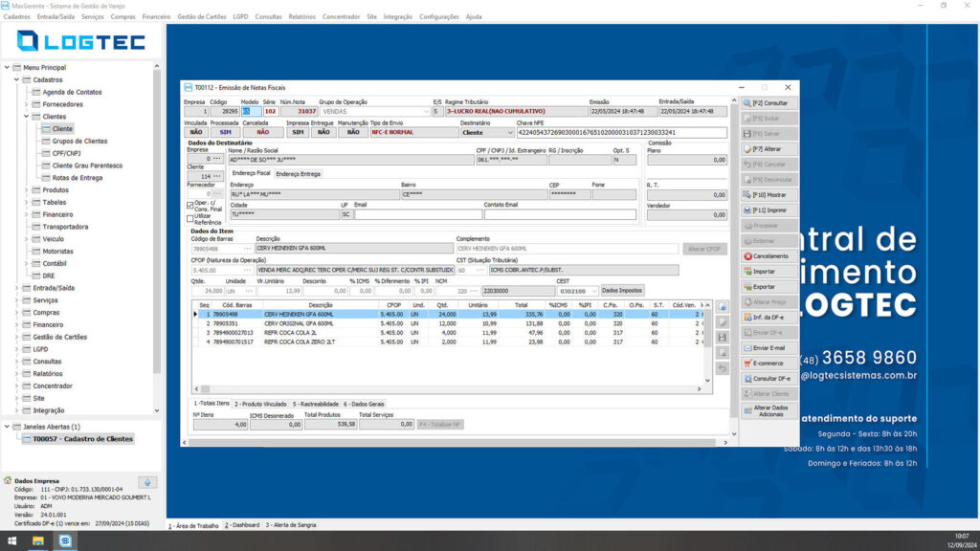Click the Enviar E-mail envelope icon
This screenshot has height=551, width=980.
[747, 348]
